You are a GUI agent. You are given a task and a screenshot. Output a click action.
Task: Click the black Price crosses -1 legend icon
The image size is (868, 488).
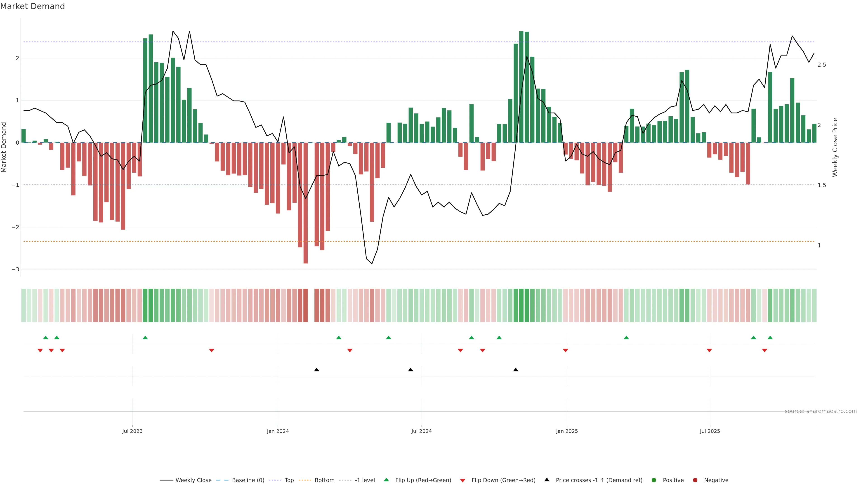point(547,480)
